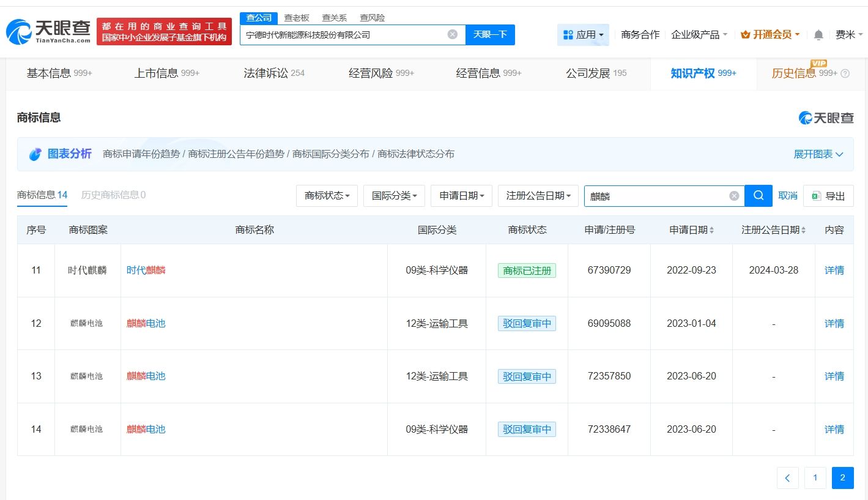Clear the company search box text
The height and width of the screenshot is (500, 868).
click(452, 34)
